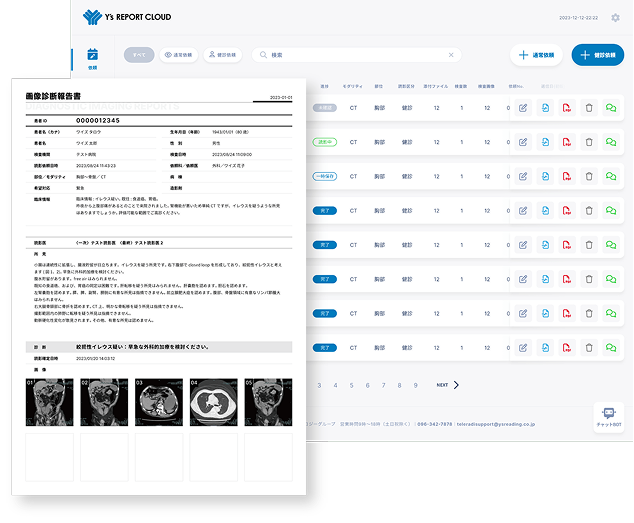
Task: Create a new 健診依頼 with the blue plus button
Action: (x=598, y=55)
